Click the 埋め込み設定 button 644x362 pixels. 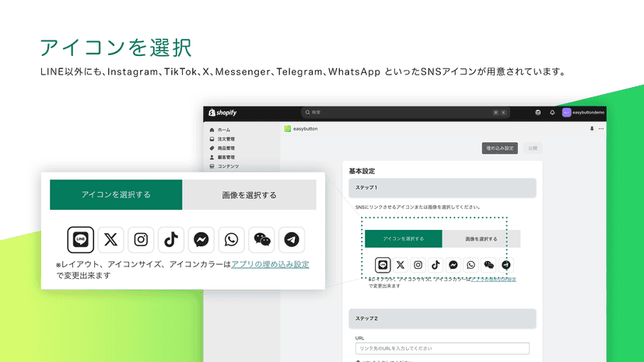[500, 148]
